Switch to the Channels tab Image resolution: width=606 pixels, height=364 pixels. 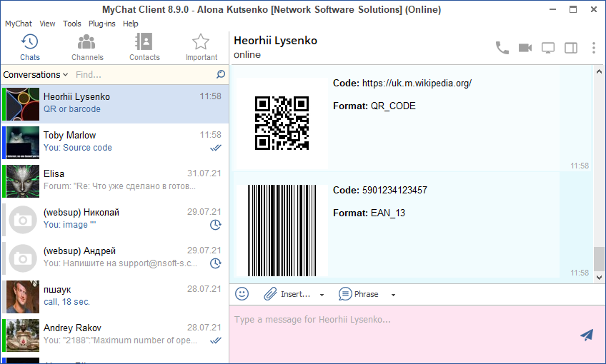tap(87, 47)
